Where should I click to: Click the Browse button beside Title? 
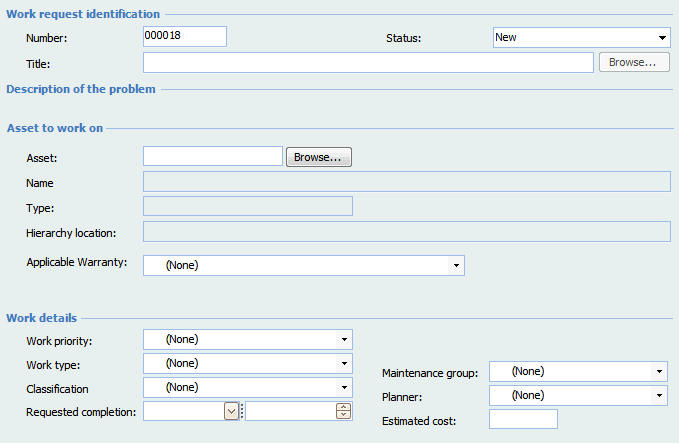tap(633, 63)
